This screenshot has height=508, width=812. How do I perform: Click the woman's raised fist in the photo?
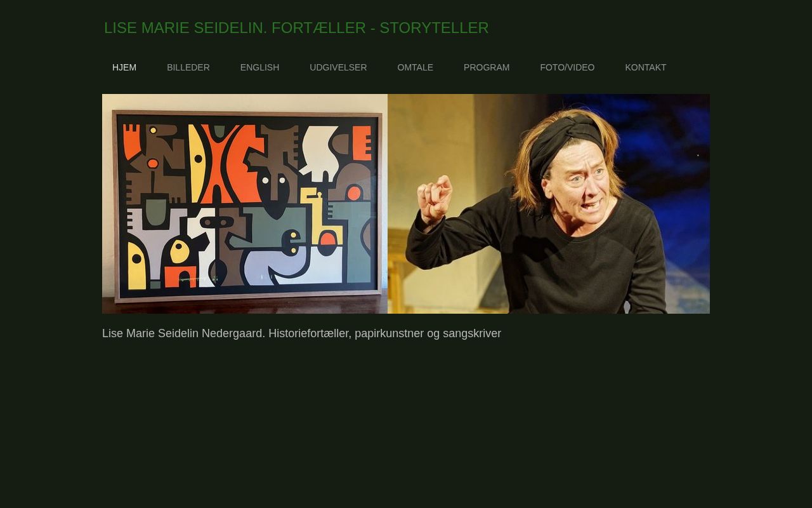tap(434, 197)
